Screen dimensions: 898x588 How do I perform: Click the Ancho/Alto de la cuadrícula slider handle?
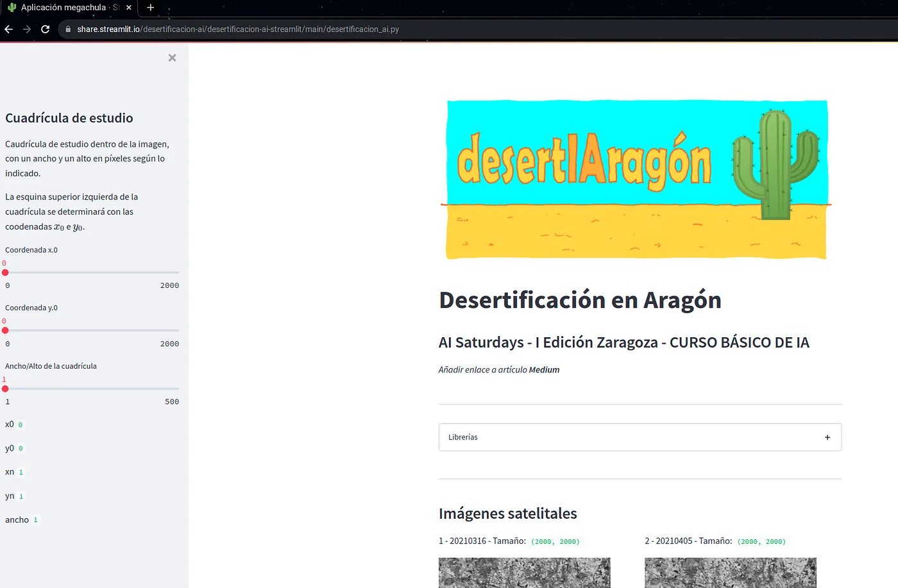(x=5, y=389)
